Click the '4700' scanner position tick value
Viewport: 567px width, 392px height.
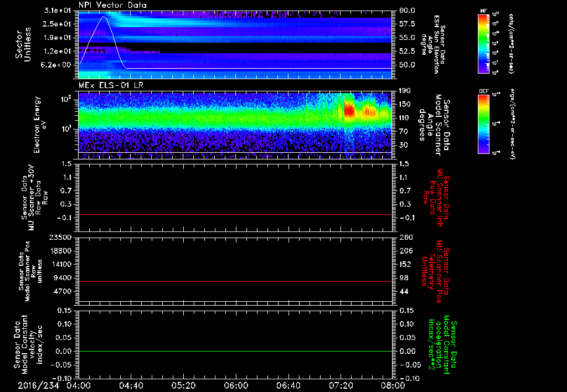[63, 291]
